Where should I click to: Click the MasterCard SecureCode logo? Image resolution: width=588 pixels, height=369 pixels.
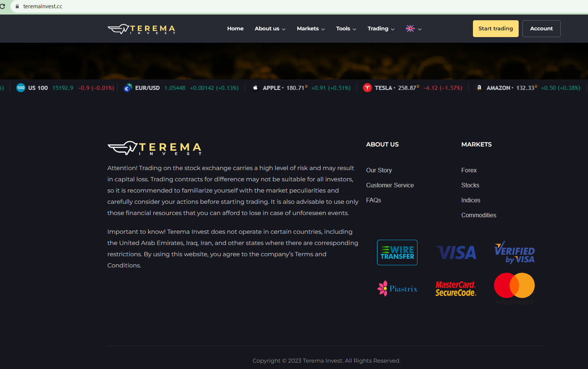(x=456, y=289)
